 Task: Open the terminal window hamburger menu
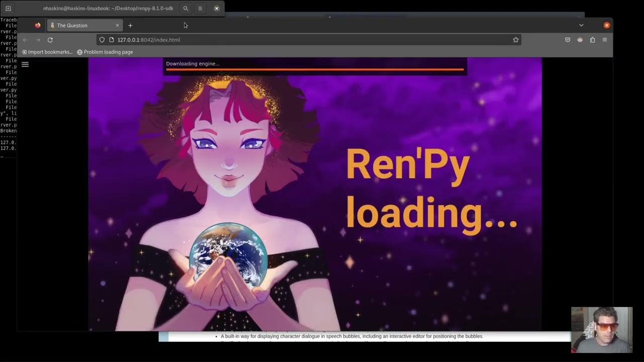pyautogui.click(x=200, y=9)
